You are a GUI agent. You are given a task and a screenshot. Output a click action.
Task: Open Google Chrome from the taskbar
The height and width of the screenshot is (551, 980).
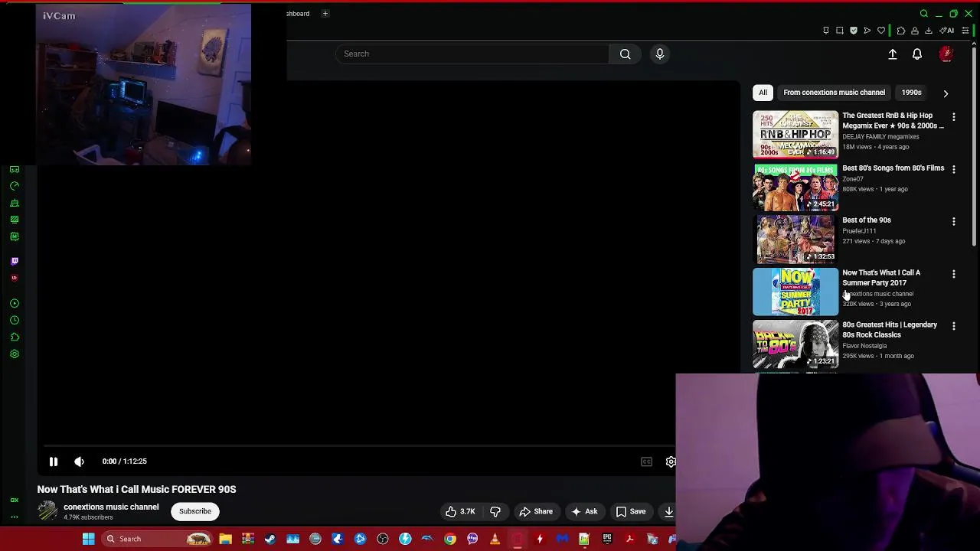pos(450,539)
